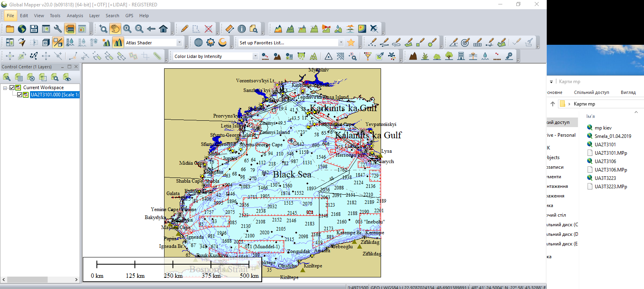
Task: Open the Atlas Shader dropdown
Action: point(179,43)
